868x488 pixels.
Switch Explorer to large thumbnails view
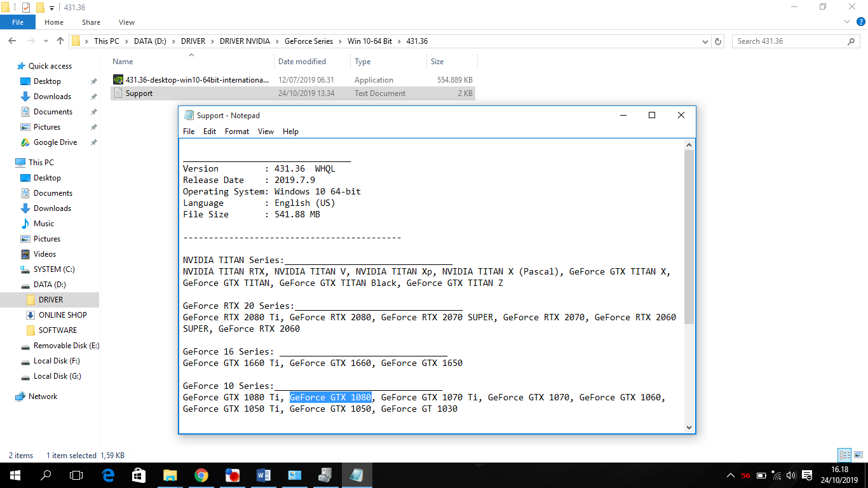859,455
